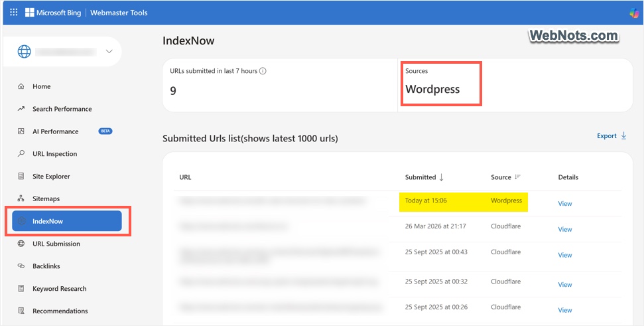Open Search Performance menu item

pos(62,109)
